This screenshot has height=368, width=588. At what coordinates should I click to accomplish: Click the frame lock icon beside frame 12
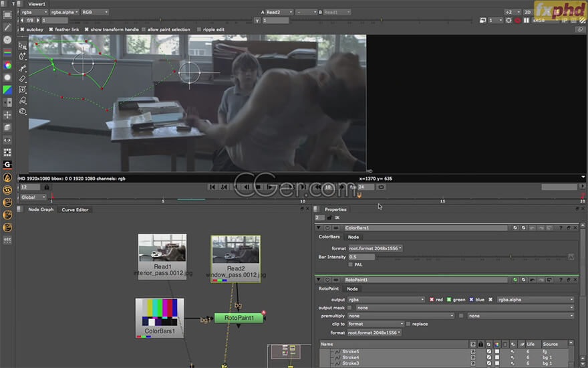click(47, 187)
